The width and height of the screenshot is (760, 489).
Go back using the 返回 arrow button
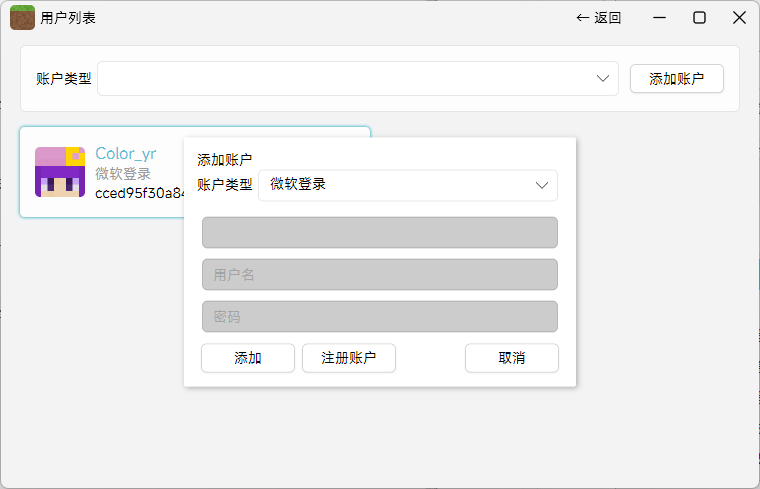[598, 18]
